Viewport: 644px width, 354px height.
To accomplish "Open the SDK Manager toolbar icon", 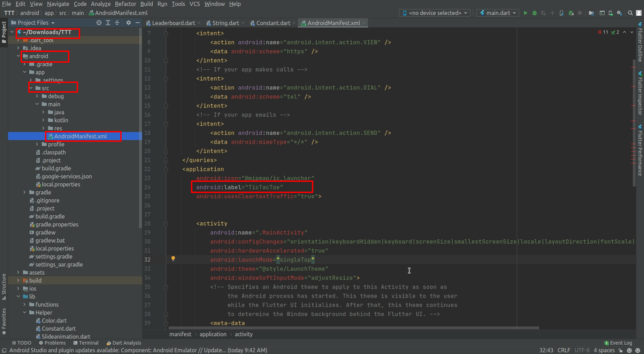I will pos(619,13).
